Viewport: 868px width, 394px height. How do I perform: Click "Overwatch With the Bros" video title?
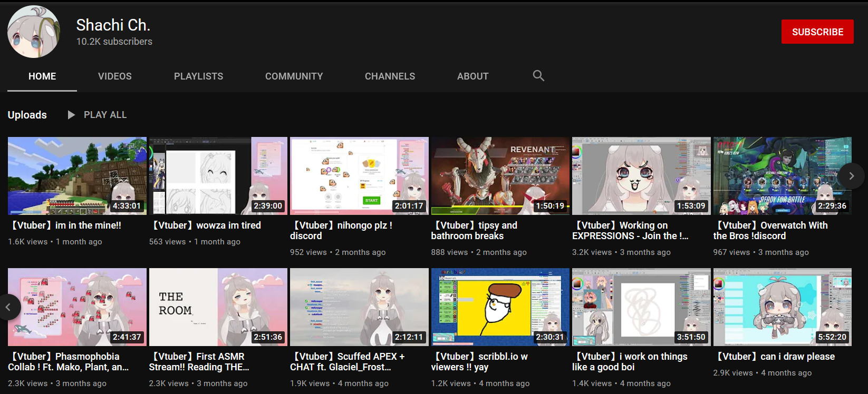770,231
